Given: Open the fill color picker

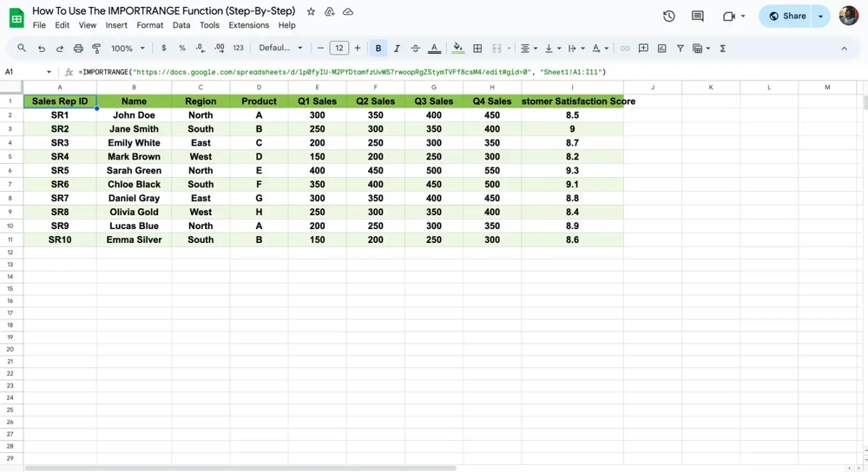Looking at the screenshot, I should [x=457, y=49].
